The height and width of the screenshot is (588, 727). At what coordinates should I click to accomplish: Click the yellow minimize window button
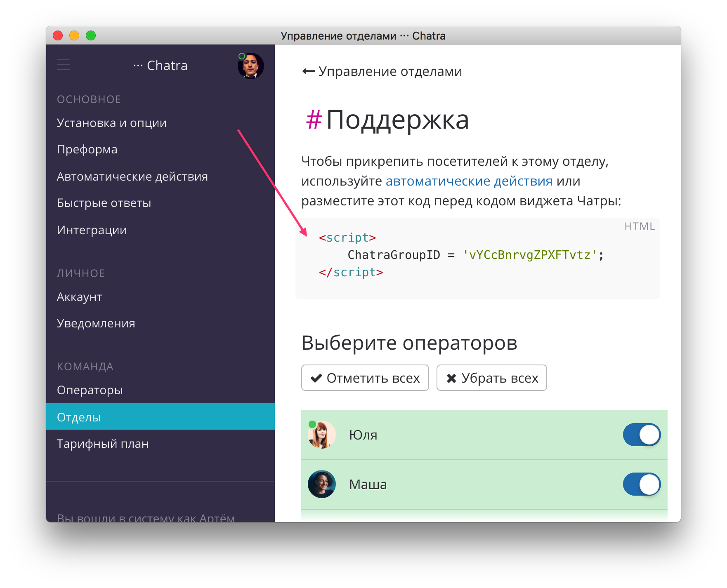pyautogui.click(x=74, y=36)
